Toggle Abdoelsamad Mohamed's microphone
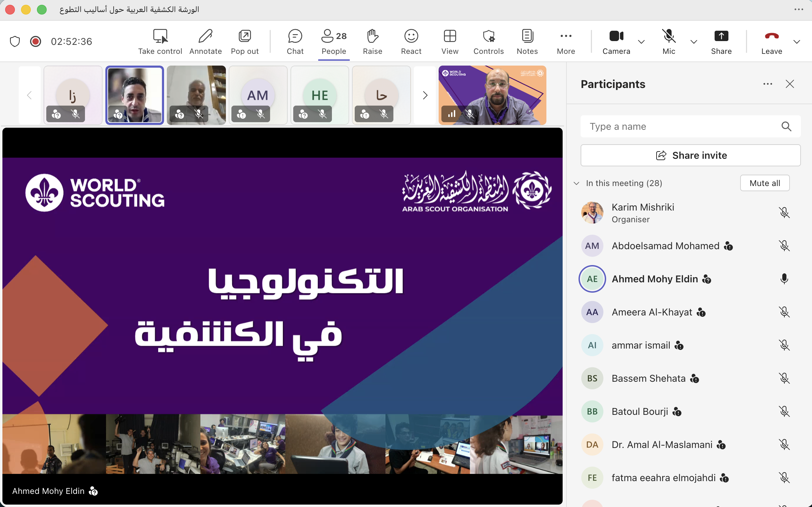Screen dimensions: 812x507 click(x=784, y=246)
